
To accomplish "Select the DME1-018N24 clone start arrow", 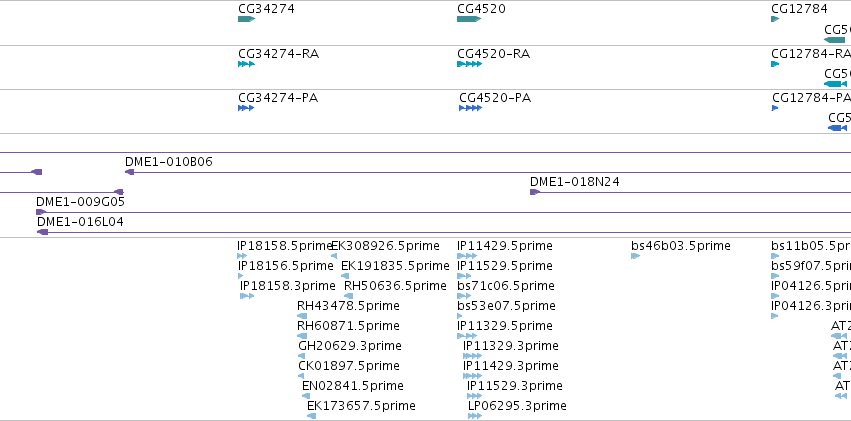I will pos(535,192).
